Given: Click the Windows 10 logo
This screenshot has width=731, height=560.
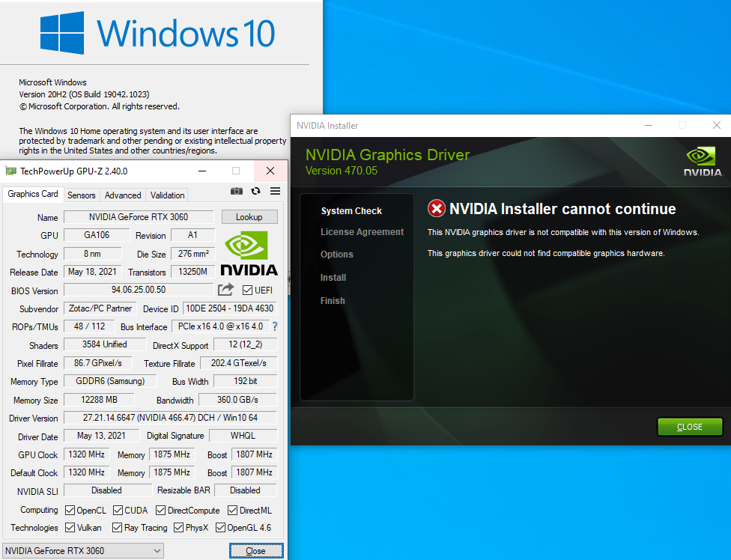Looking at the screenshot, I should click(x=157, y=33).
